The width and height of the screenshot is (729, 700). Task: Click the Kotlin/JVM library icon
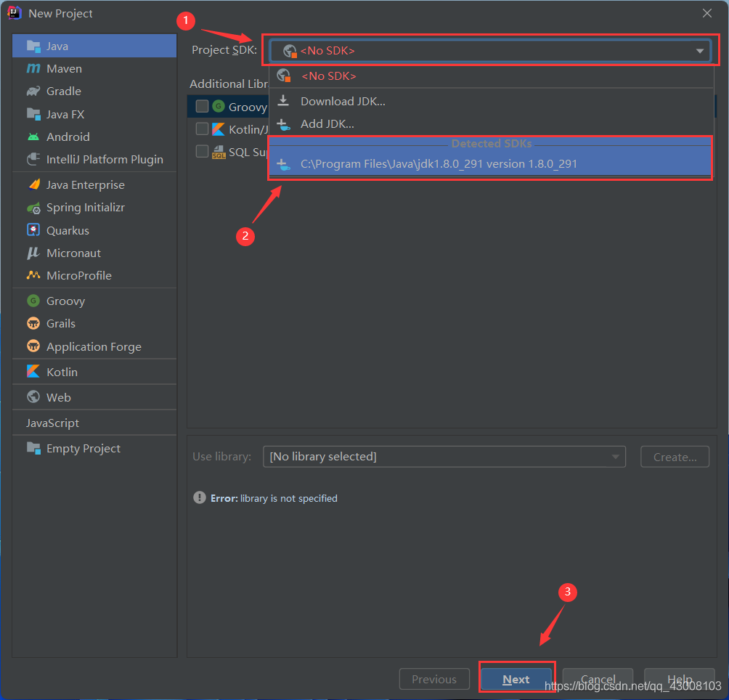coord(219,129)
